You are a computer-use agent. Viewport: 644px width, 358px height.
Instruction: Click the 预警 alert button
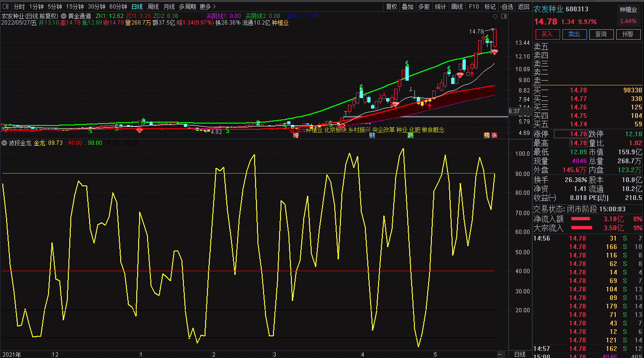click(628, 34)
